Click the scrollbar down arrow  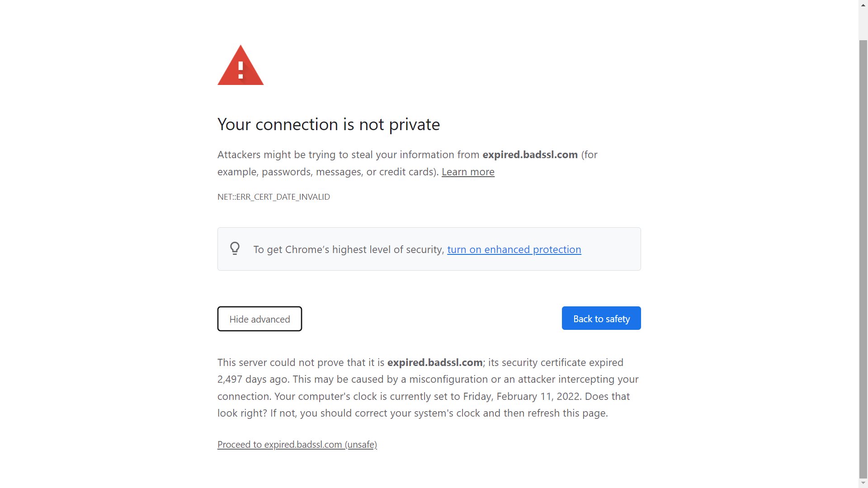click(863, 483)
